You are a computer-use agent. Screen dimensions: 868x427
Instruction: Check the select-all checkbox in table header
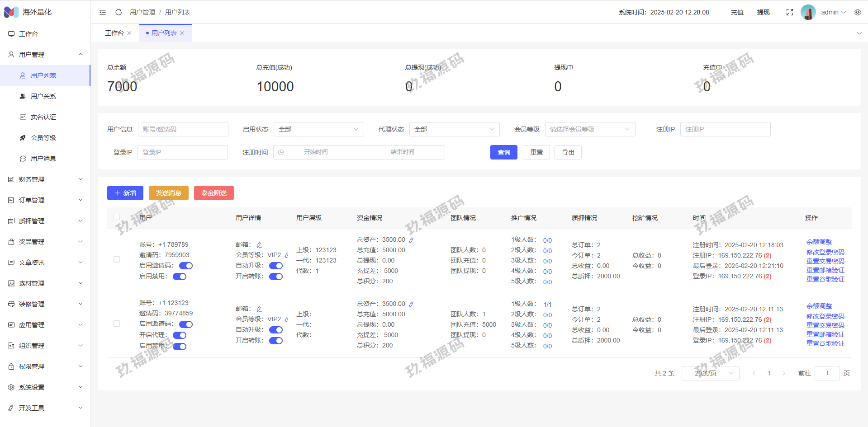[117, 217]
